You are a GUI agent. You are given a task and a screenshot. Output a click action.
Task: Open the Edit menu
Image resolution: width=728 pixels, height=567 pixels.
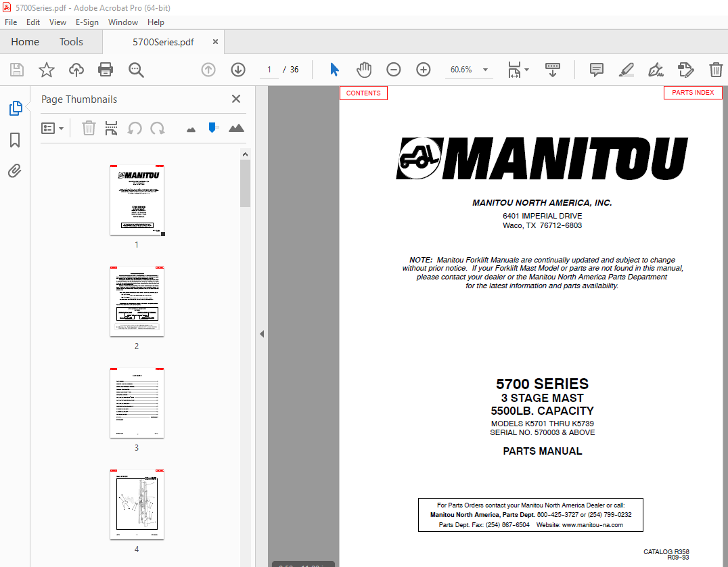(33, 22)
